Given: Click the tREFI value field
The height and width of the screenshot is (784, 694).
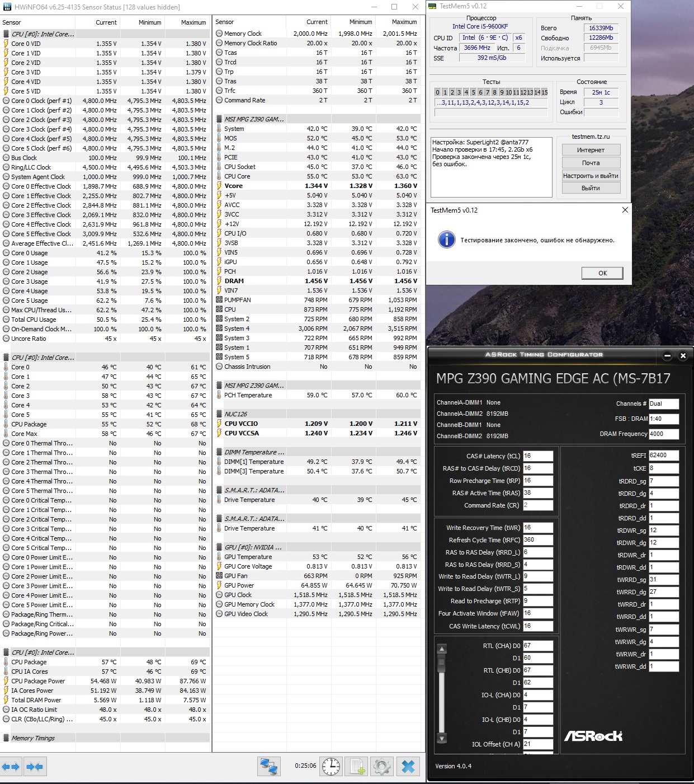Looking at the screenshot, I should pos(664,456).
